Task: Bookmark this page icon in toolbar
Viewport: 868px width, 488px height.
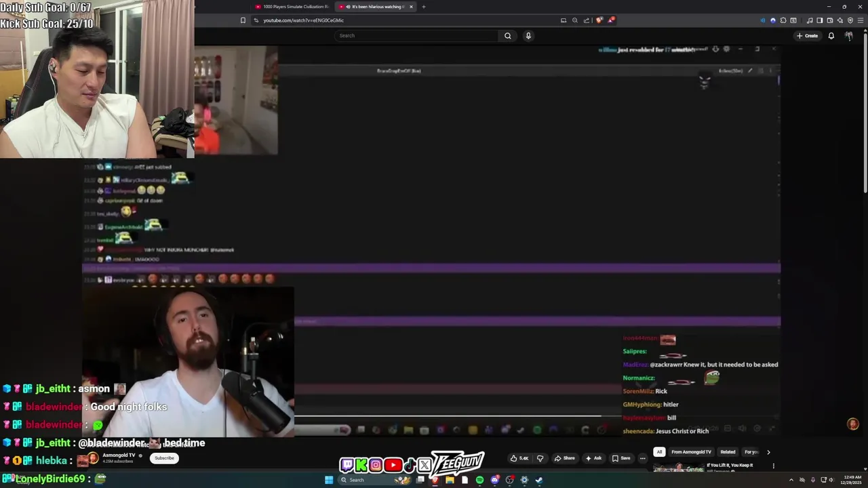Action: click(x=243, y=20)
